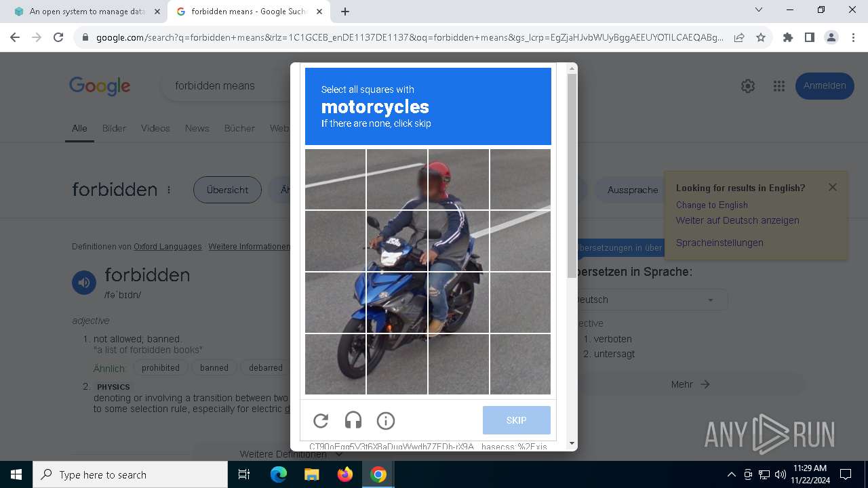Open the Spracheinstellungen link
Screen dimensions: 868x488
(719, 243)
